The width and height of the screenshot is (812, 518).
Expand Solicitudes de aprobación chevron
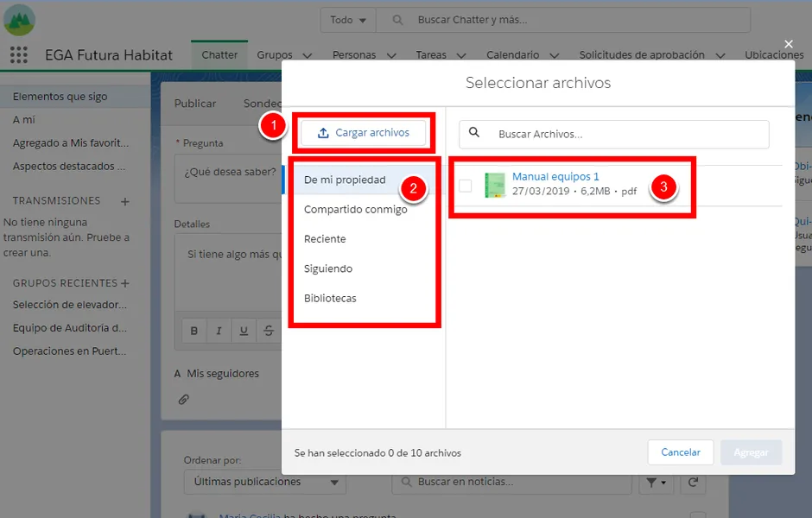720,55
